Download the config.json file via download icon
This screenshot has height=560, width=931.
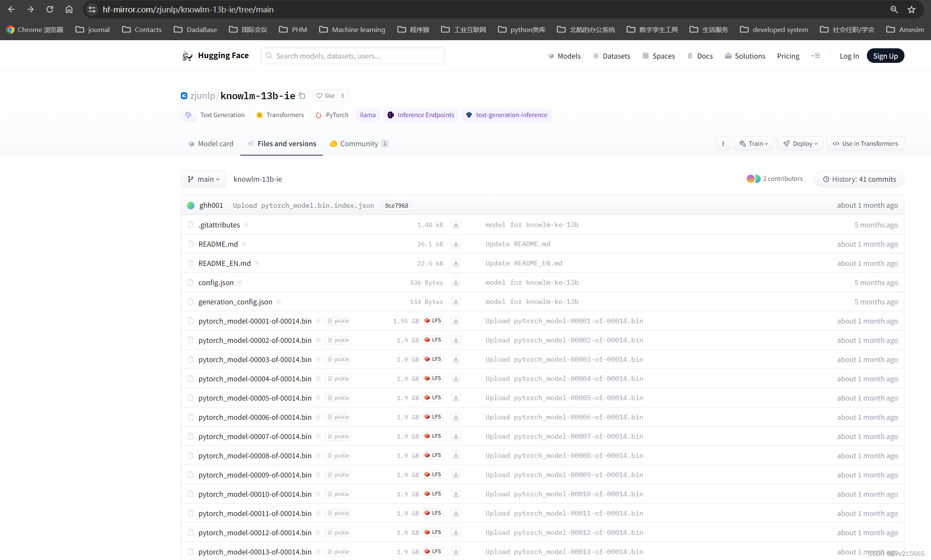[x=456, y=282]
